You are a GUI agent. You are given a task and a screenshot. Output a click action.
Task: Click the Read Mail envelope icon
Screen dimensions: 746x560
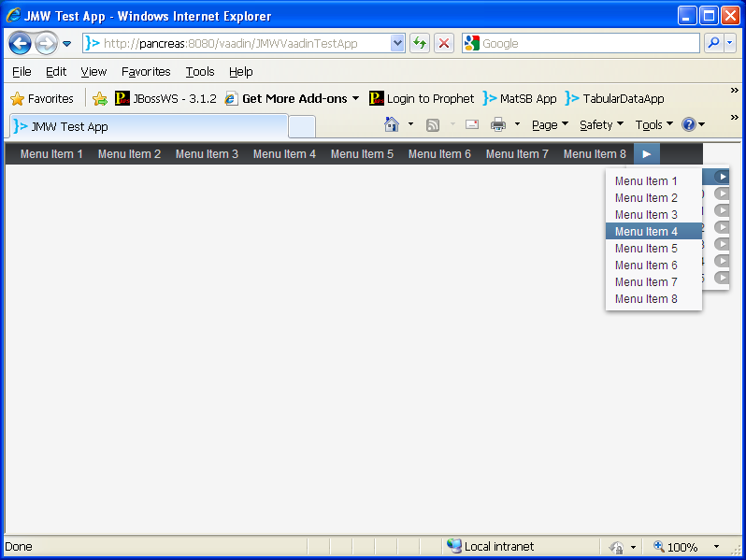(472, 124)
